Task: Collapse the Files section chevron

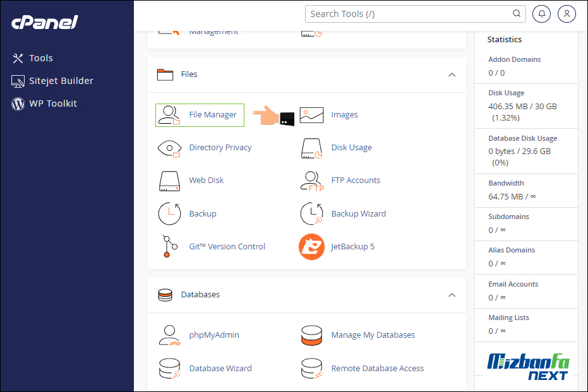Action: [452, 74]
